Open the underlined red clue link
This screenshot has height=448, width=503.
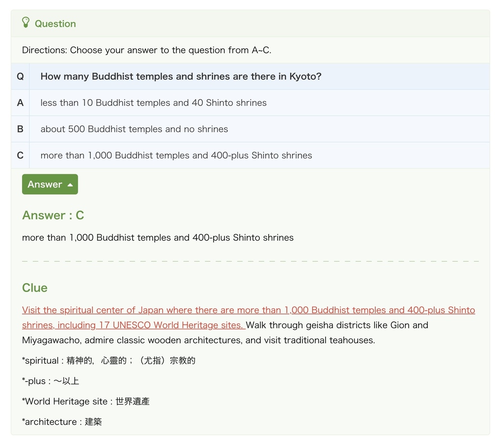[248, 311]
